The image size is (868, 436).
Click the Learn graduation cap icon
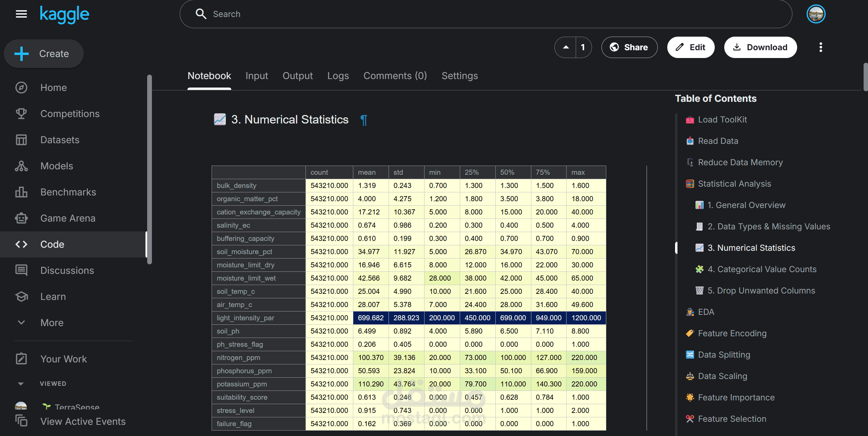21,297
